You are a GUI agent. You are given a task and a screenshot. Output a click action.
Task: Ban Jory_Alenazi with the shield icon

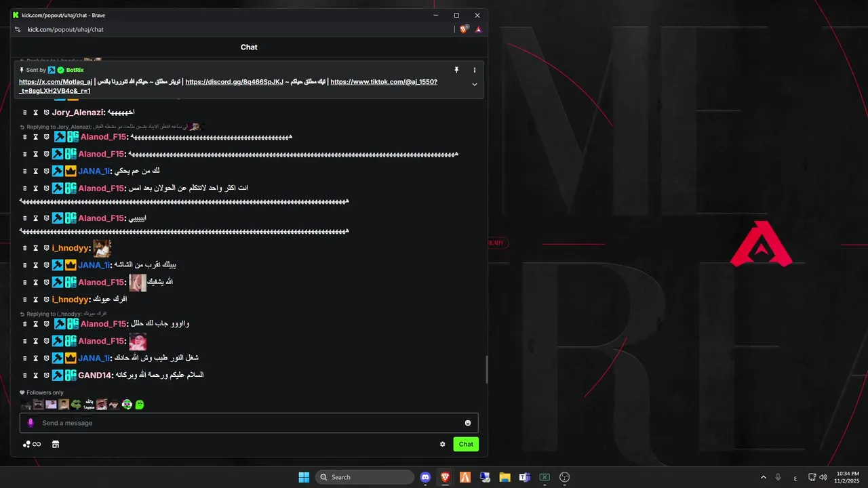[47, 113]
